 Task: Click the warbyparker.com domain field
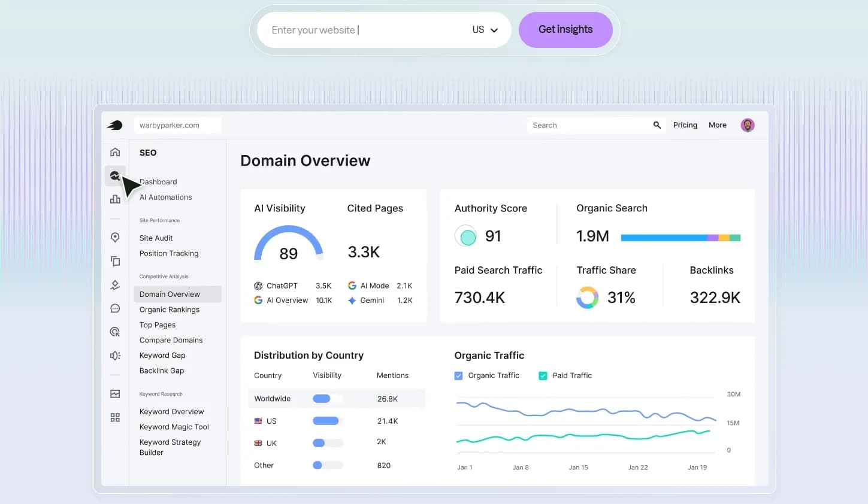pyautogui.click(x=177, y=125)
